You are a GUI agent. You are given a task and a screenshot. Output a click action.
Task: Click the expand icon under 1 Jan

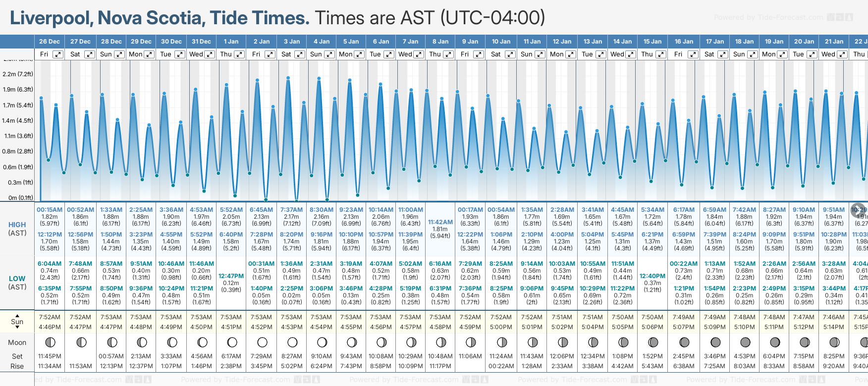239,54
